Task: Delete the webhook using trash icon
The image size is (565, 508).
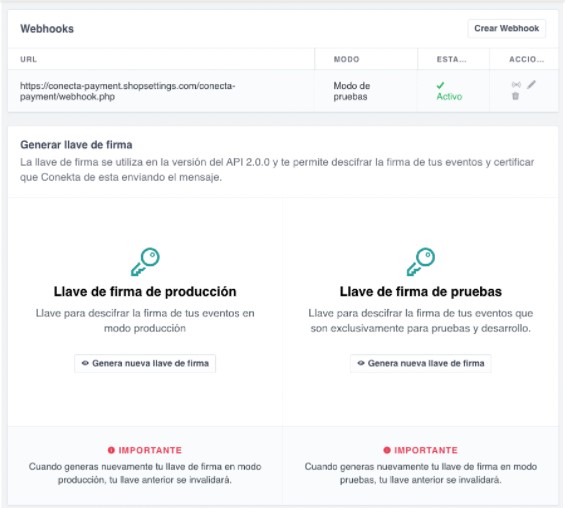Action: pyautogui.click(x=516, y=96)
